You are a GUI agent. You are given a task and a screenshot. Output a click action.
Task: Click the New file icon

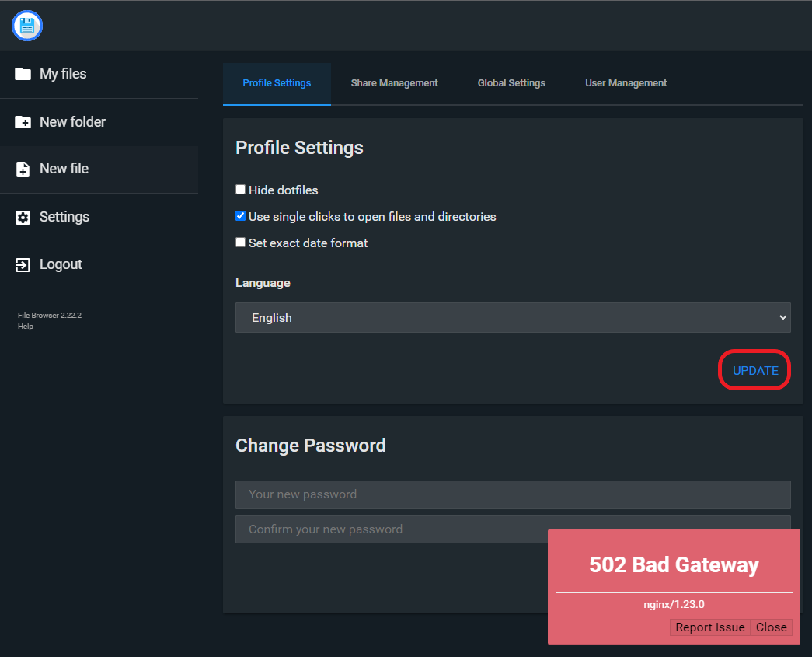21,169
